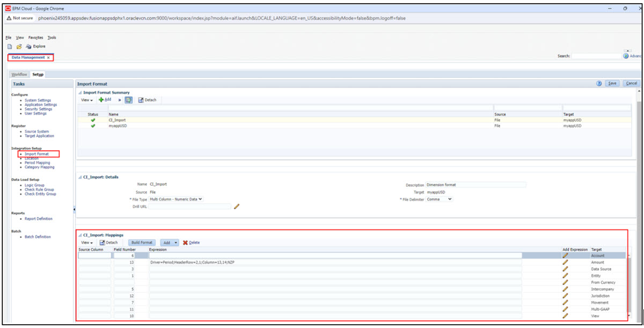This screenshot has height=328, width=644.
Task: Click Add Expression pencil for Intercompany row
Action: coord(565,289)
